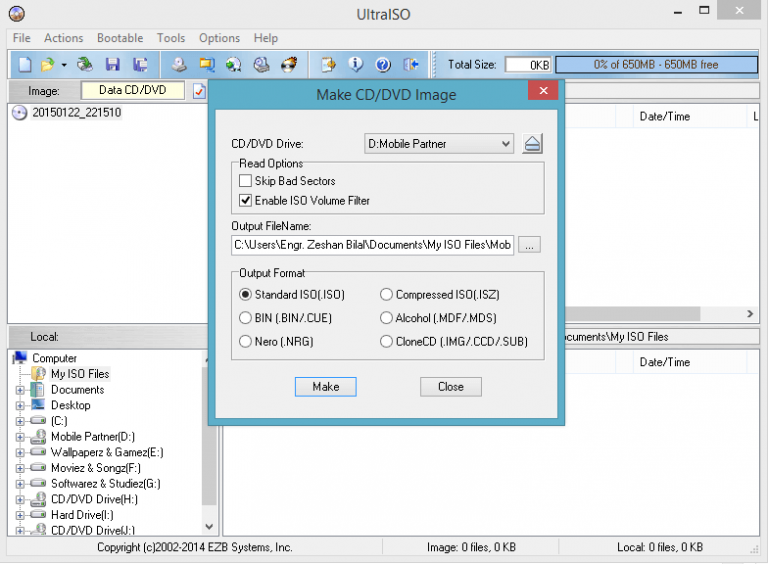Screen dimensions: 768x564
Task: Click the blue info bubble icon
Action: [x=356, y=64]
